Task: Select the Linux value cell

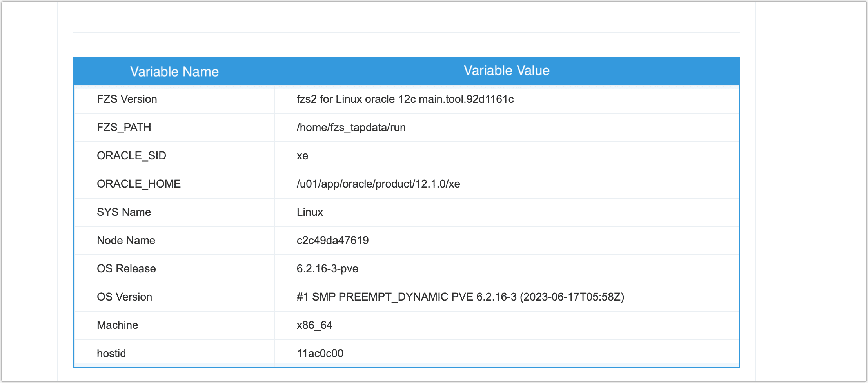Action: pos(310,212)
